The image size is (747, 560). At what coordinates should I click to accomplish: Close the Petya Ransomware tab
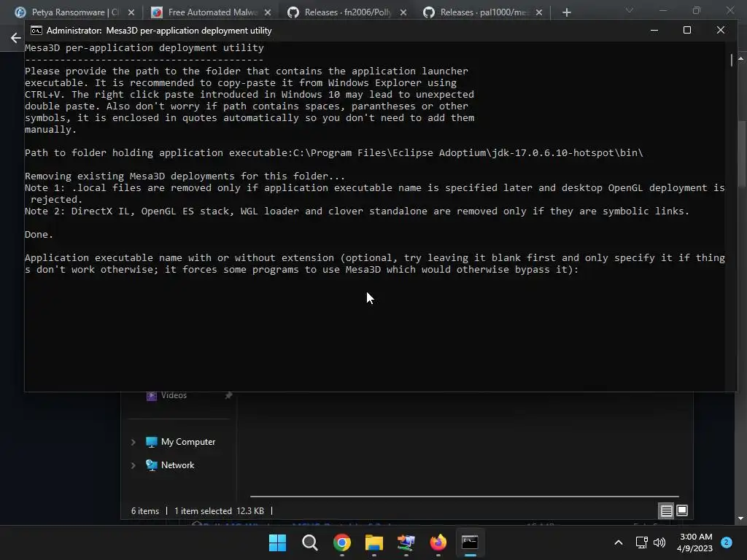[x=131, y=12]
